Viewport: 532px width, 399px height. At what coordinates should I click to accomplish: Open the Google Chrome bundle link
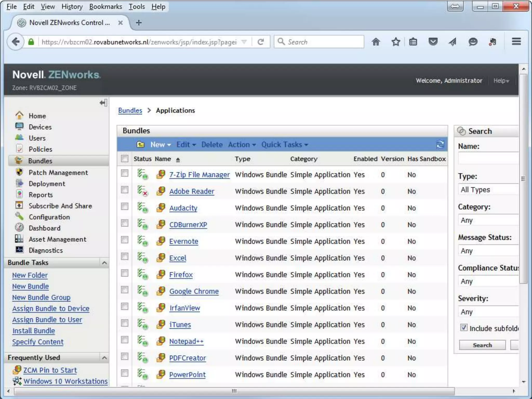194,291
